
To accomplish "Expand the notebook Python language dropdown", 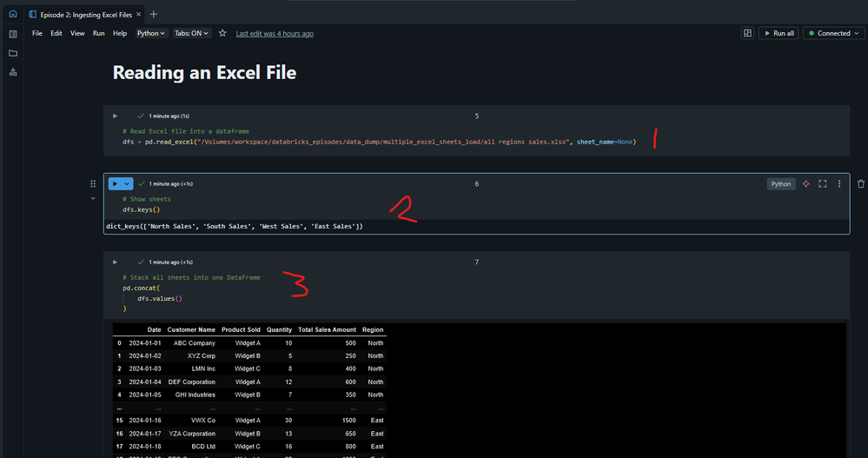I will pyautogui.click(x=150, y=33).
